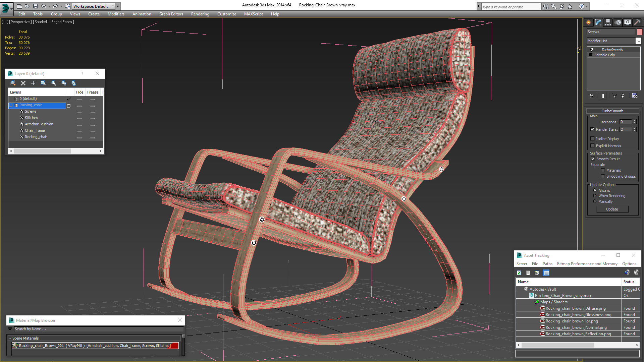644x362 pixels.
Task: Refresh the Asset Tracking list
Action: click(x=519, y=273)
